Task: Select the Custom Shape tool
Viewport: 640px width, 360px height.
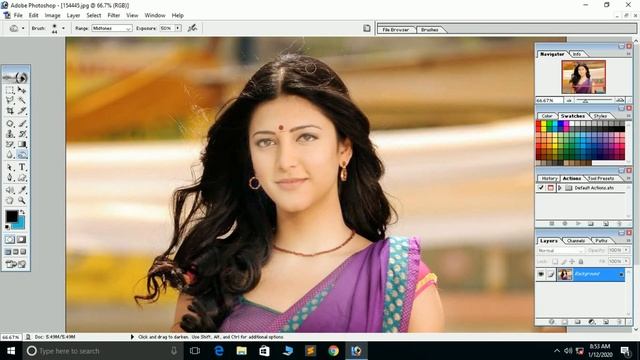Action: 22,178
